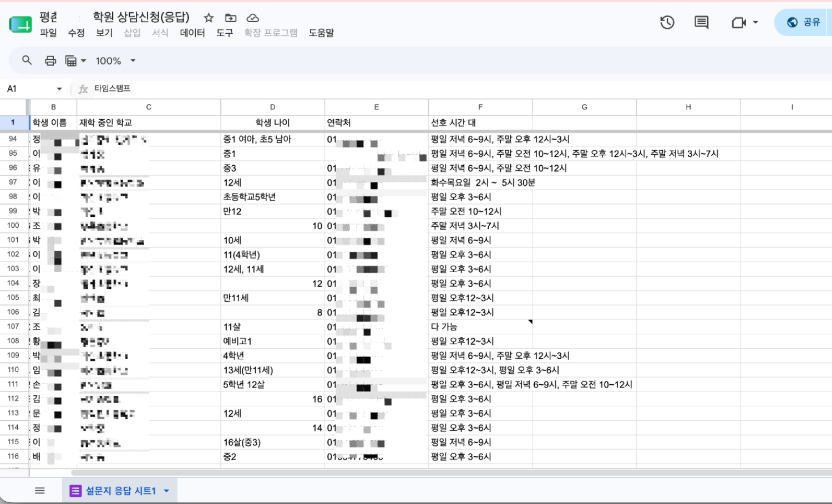Image resolution: width=832 pixels, height=504 pixels.
Task: Select cell 주말 저녁 3시~7시 in row 100
Action: [480, 226]
